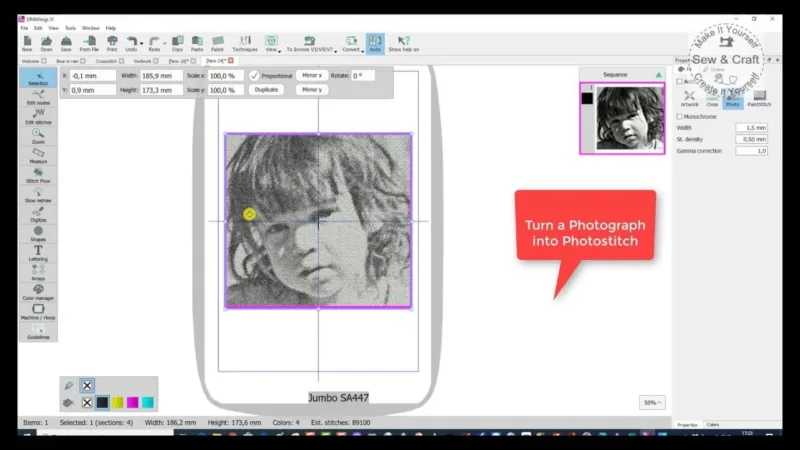Open the Window menu

(x=91, y=28)
